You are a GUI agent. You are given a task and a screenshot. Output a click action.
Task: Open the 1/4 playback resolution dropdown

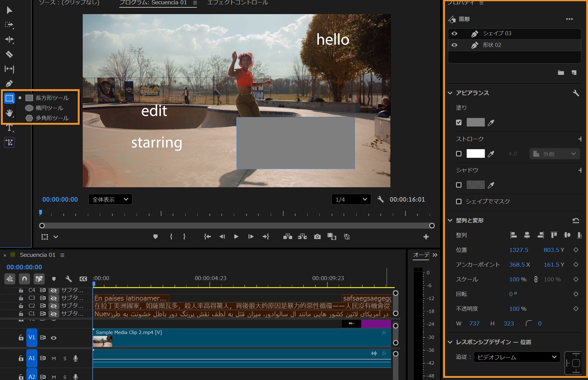[x=351, y=199]
